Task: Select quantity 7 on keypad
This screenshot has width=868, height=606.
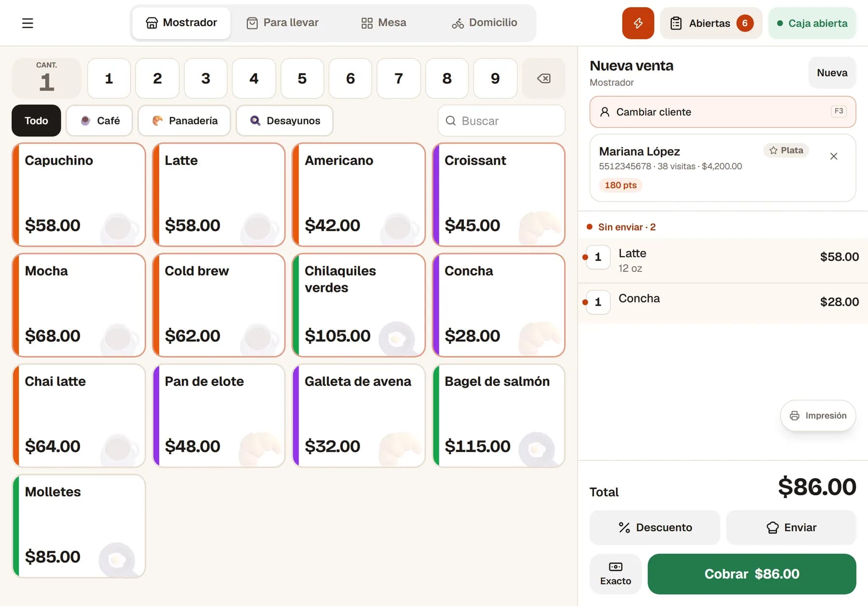Action: [x=398, y=79]
